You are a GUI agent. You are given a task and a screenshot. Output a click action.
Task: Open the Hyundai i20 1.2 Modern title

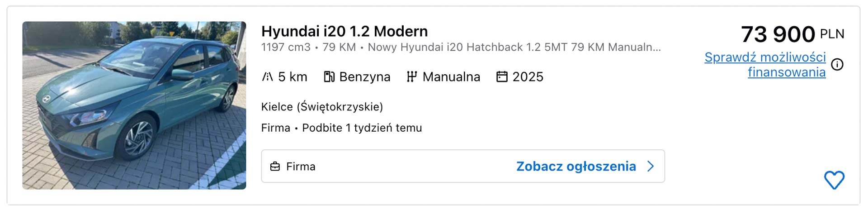click(x=344, y=31)
